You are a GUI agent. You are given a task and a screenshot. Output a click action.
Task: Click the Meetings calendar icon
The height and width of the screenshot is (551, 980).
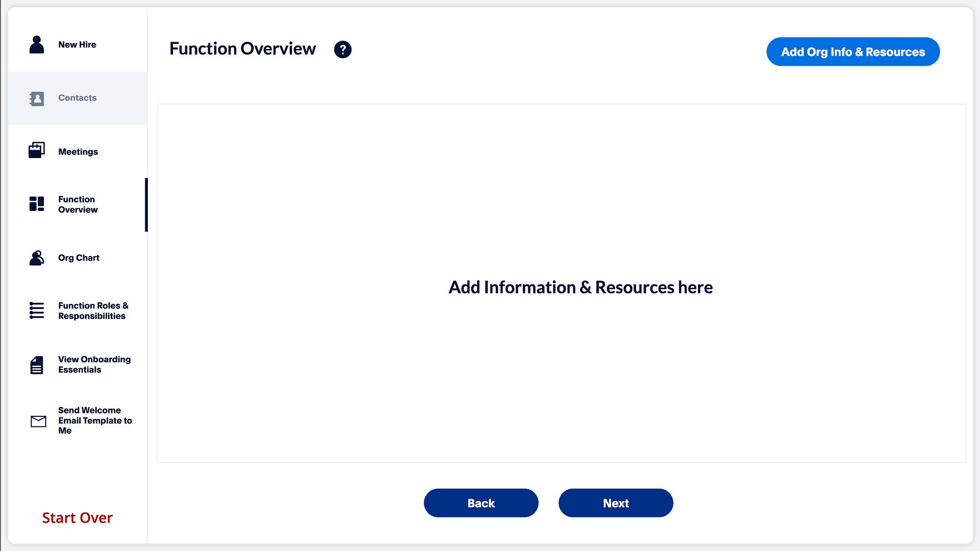pyautogui.click(x=37, y=150)
